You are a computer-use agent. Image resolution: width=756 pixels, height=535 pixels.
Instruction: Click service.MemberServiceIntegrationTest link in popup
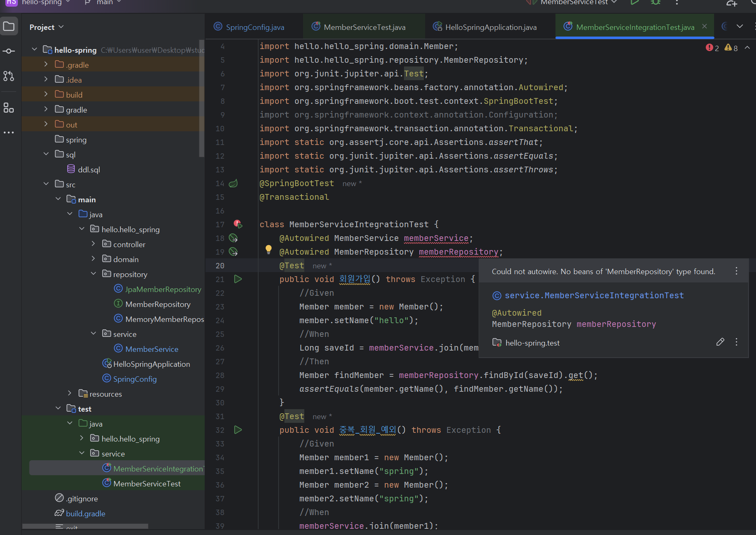point(594,295)
